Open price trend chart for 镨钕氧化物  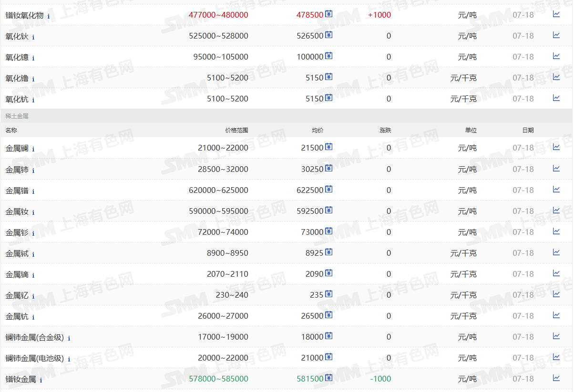pos(556,14)
